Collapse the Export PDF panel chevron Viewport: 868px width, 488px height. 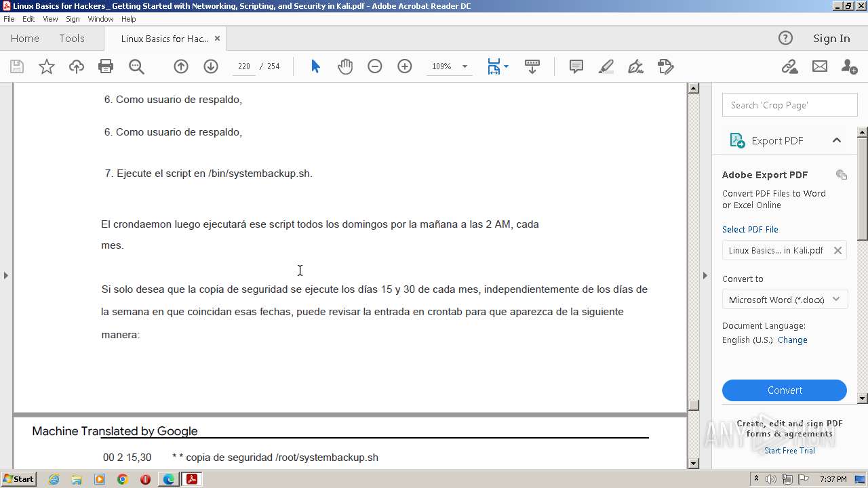point(837,140)
